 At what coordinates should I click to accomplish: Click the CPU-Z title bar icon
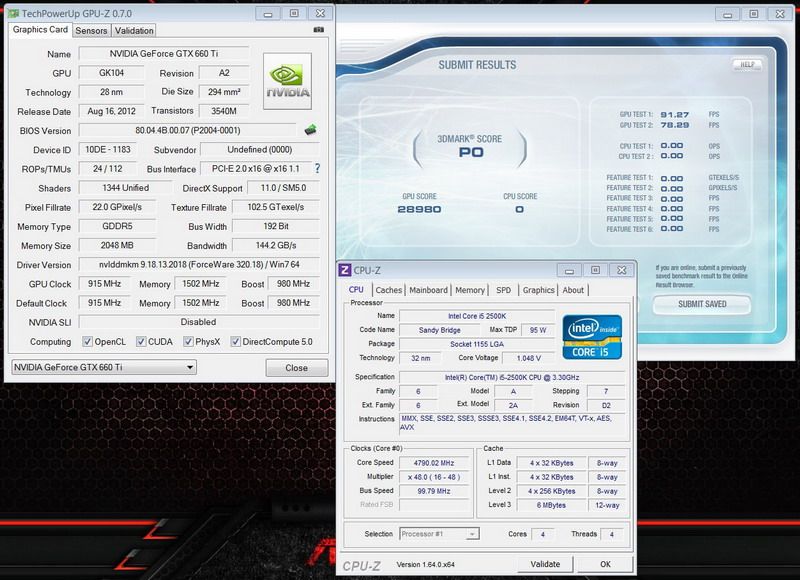point(345,269)
